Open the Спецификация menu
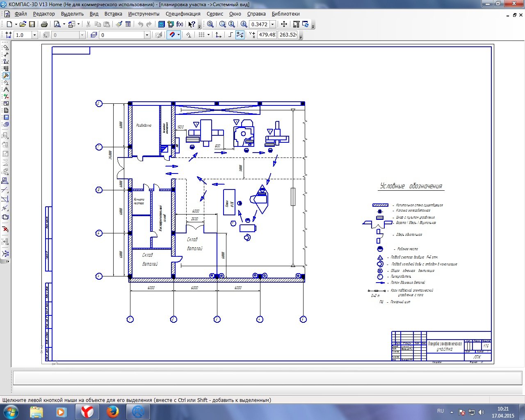Viewport: 525px width, 420px height. point(183,14)
